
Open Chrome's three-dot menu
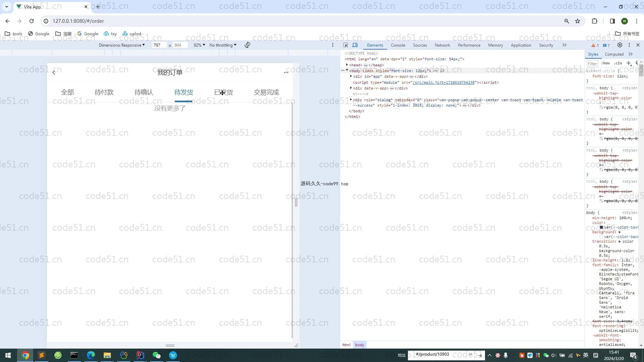637,21
